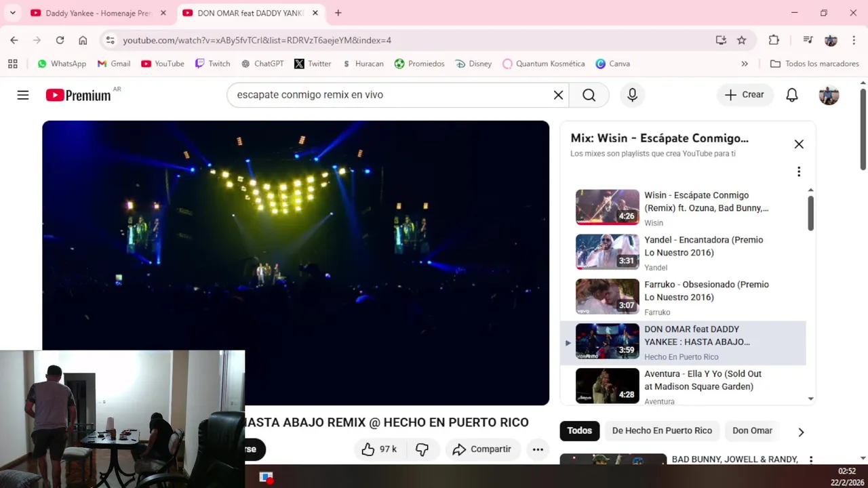
Task: Select Farruko - Obsesionado playlist item
Action: [x=683, y=296]
